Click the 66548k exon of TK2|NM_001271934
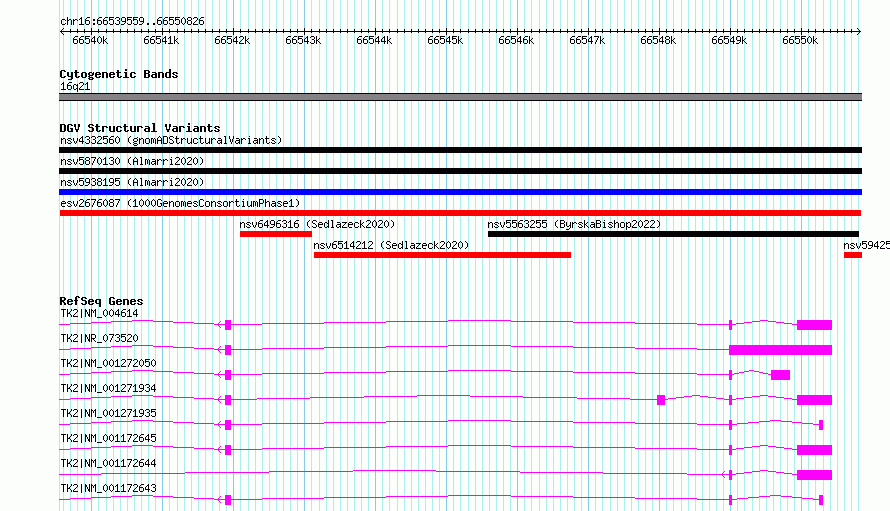Image resolution: width=890 pixels, height=511 pixels. click(x=661, y=400)
